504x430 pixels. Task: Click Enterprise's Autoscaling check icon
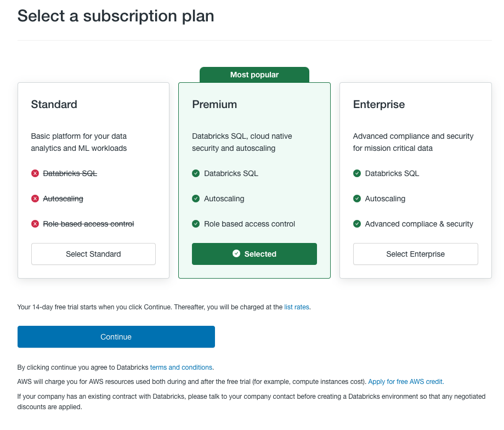357,198
